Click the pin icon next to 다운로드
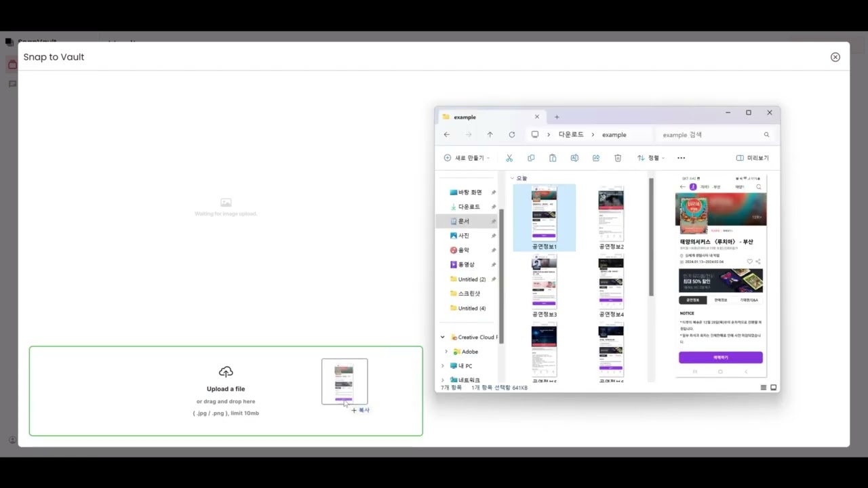868x488 pixels. coord(494,207)
